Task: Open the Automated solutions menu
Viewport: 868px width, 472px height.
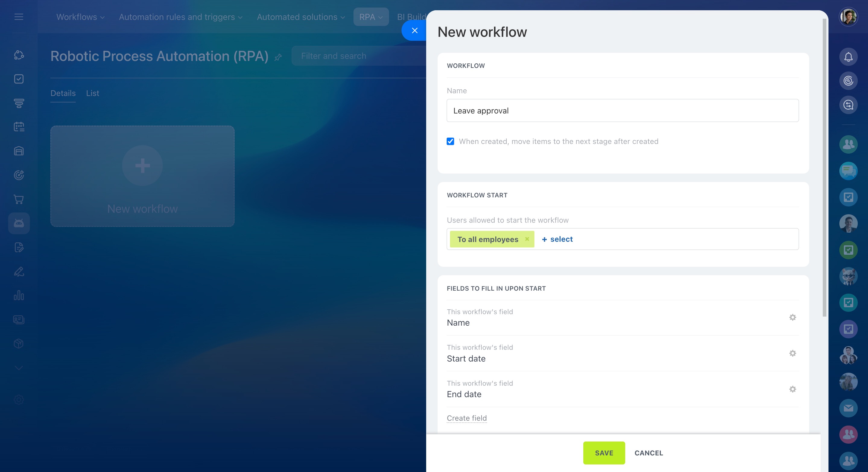Action: (x=301, y=17)
